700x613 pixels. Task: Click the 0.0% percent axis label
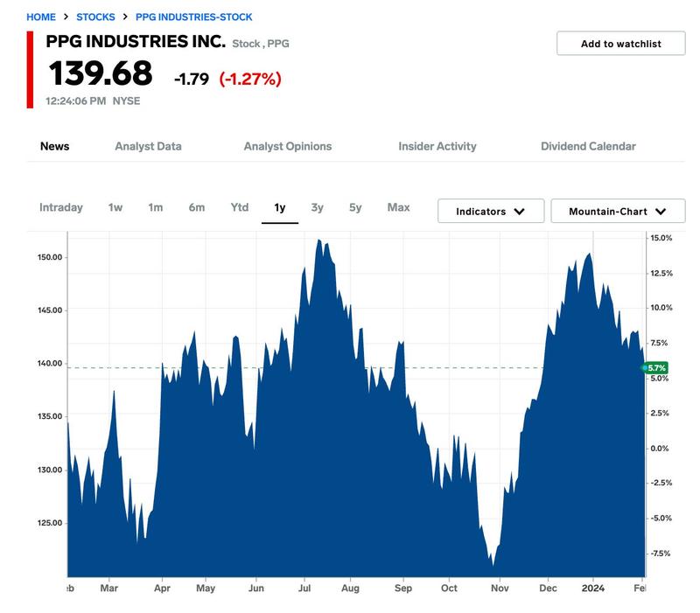[x=660, y=449]
